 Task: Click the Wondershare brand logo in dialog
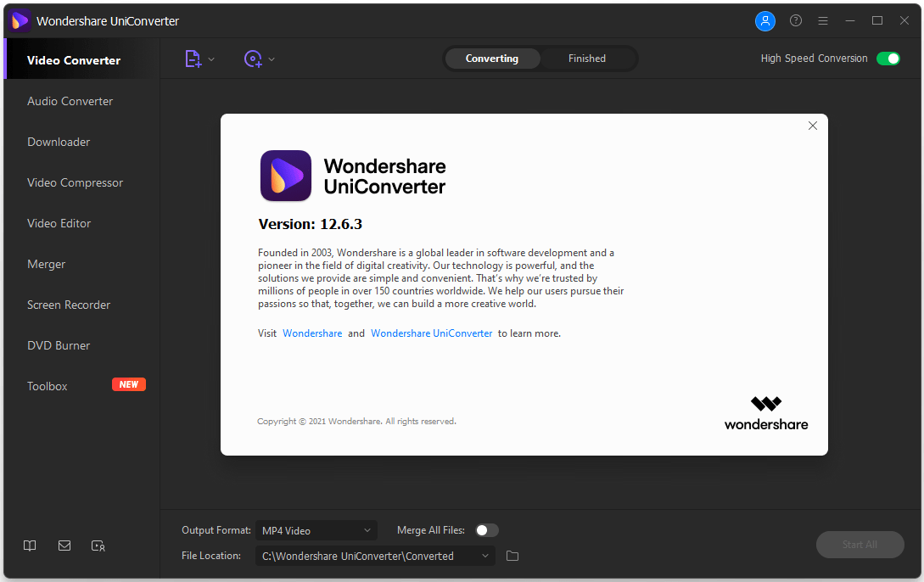(x=766, y=413)
